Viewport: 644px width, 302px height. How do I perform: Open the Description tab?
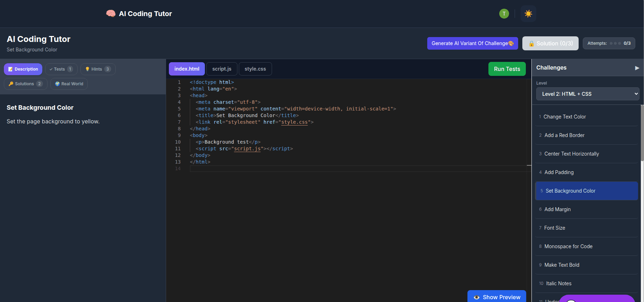[x=23, y=69]
